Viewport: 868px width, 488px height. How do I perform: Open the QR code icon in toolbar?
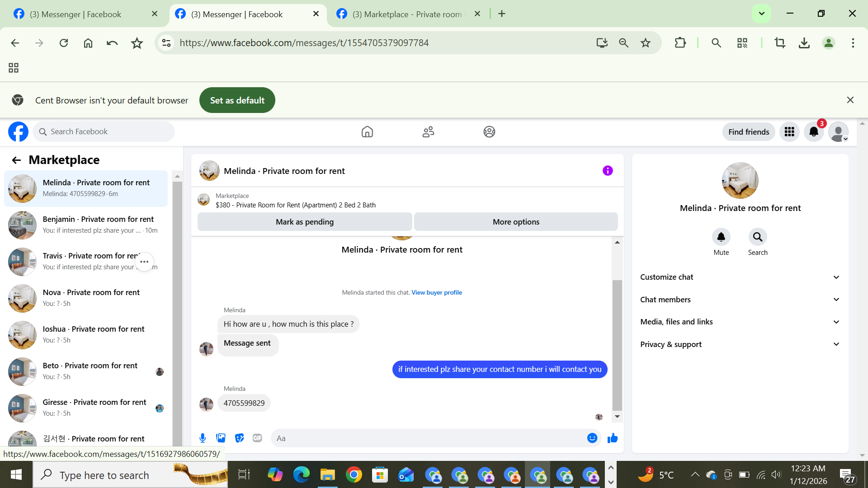click(742, 43)
